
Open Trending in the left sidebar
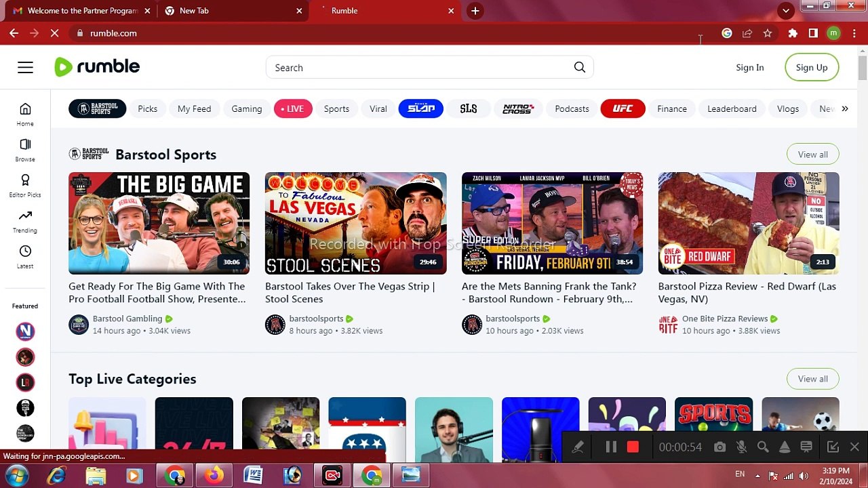(25, 221)
